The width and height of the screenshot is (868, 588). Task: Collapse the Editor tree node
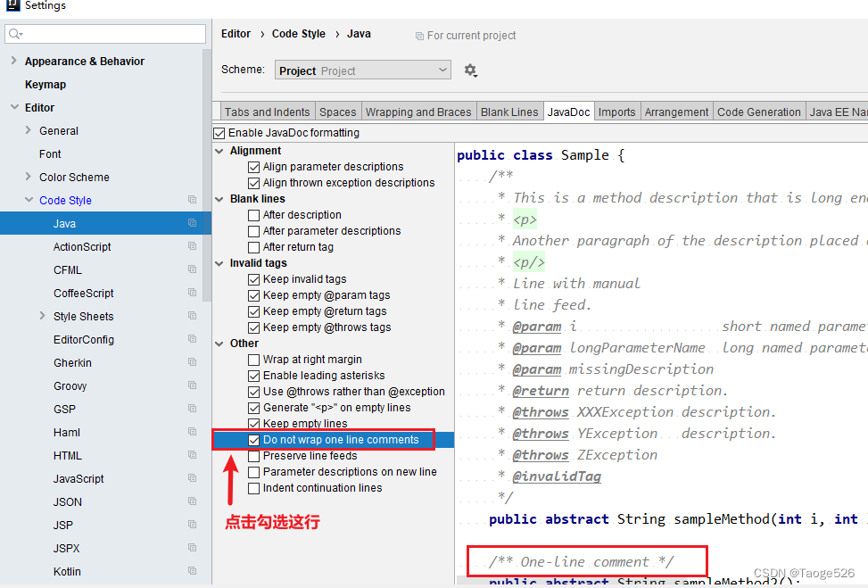(x=14, y=107)
